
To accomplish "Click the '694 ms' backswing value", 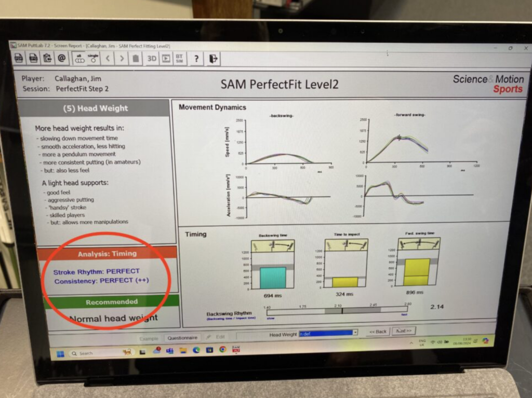I will coord(273,296).
